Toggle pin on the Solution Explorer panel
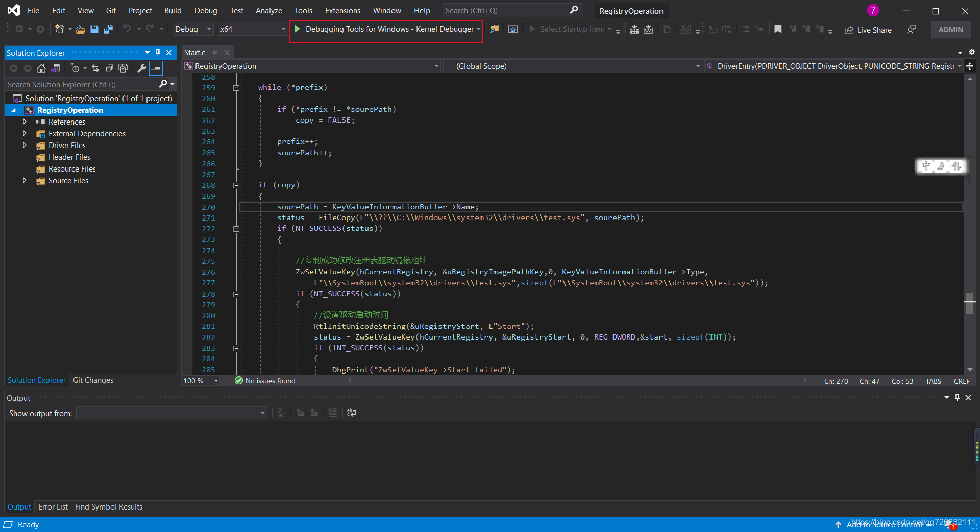Screen dimensions: 980x532 pos(158,53)
